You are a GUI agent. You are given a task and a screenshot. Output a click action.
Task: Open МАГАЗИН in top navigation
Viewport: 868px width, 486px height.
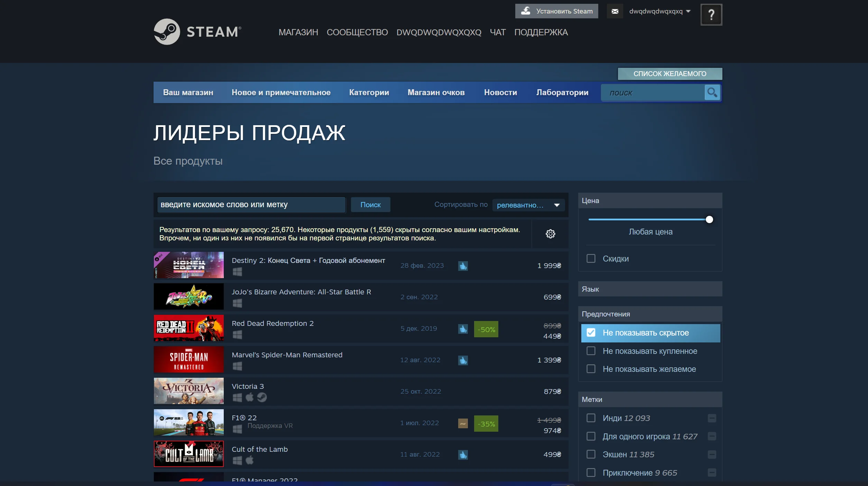(298, 32)
